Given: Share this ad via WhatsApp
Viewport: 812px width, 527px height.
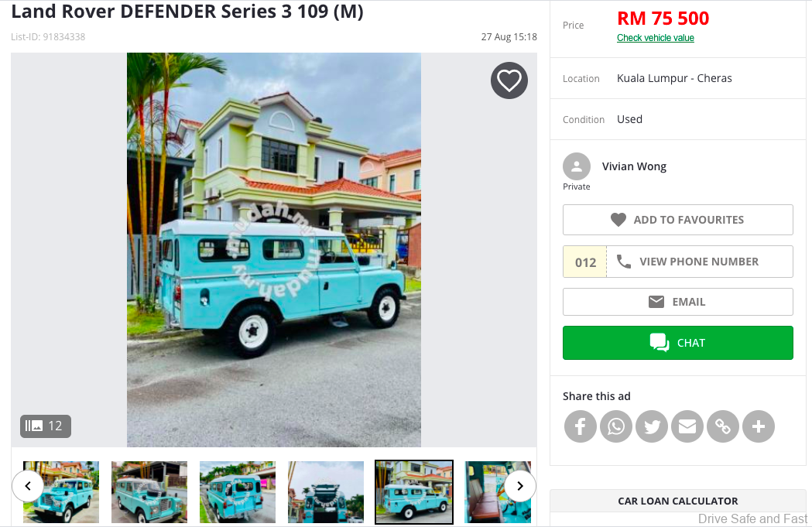Looking at the screenshot, I should [x=615, y=426].
